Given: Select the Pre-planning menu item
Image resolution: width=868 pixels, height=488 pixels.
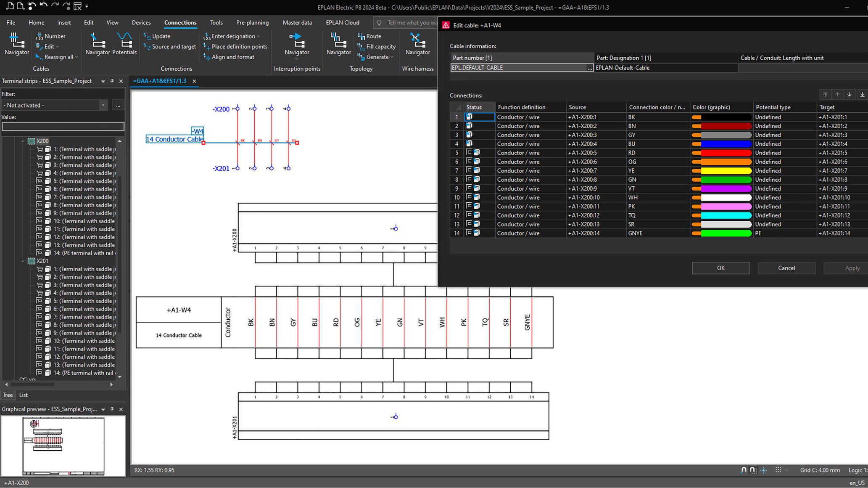Looking at the screenshot, I should 253,22.
